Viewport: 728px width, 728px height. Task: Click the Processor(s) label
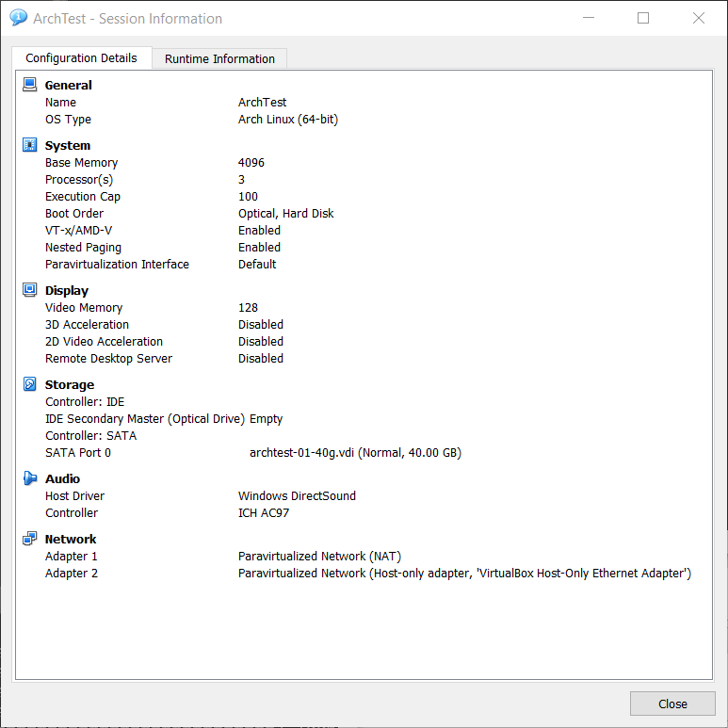[79, 180]
